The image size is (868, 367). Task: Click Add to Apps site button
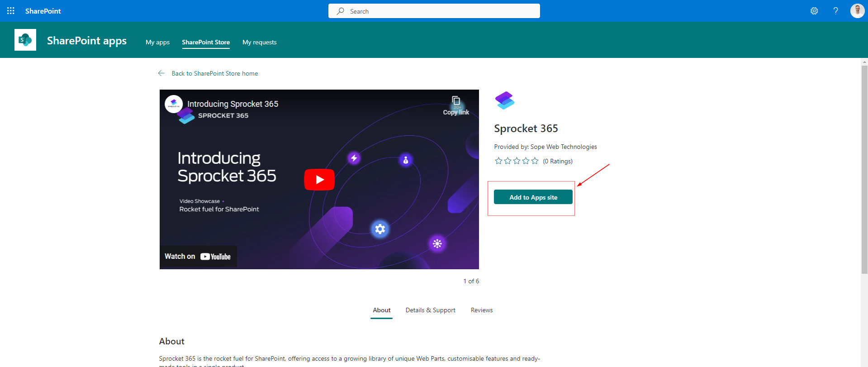533,197
